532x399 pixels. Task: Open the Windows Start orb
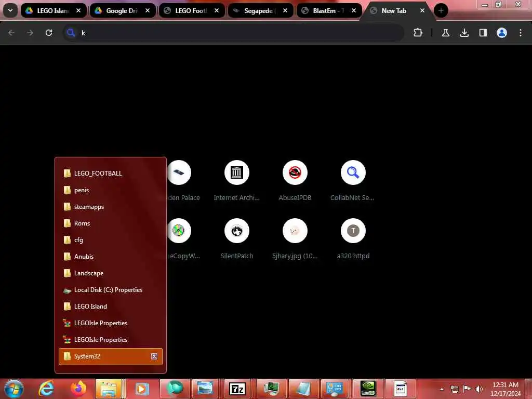point(14,389)
